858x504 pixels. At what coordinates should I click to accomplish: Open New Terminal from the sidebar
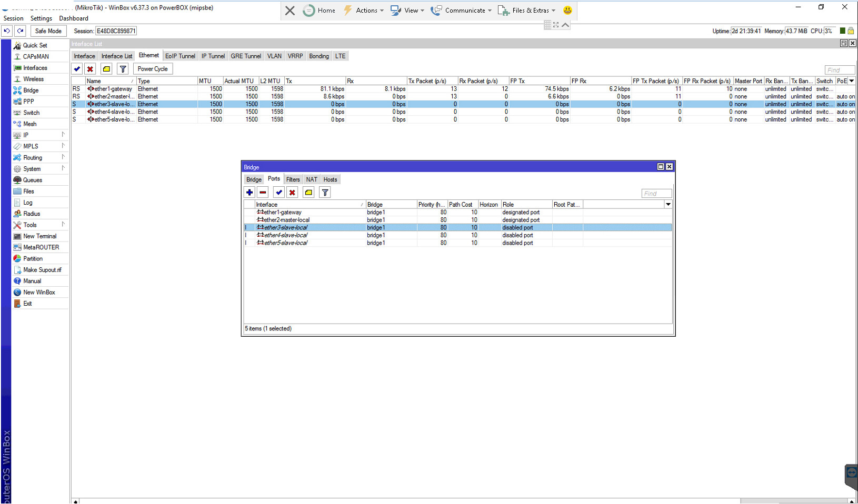[x=39, y=236]
